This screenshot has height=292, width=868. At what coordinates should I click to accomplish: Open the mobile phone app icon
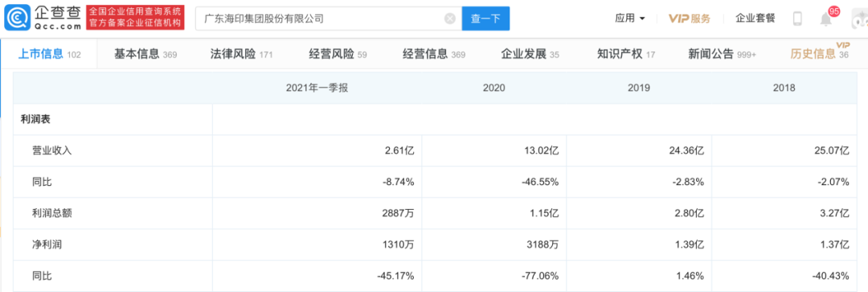tap(798, 19)
